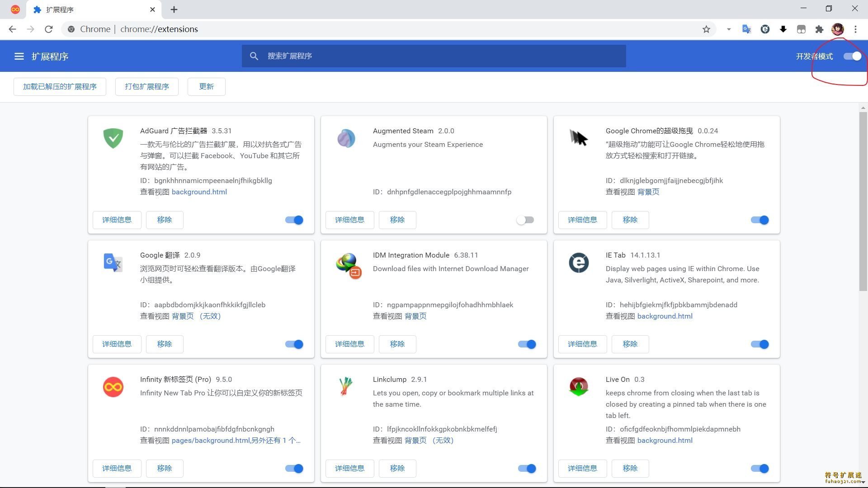Expand the dropdown arrow beside the bookmark star

(729, 29)
